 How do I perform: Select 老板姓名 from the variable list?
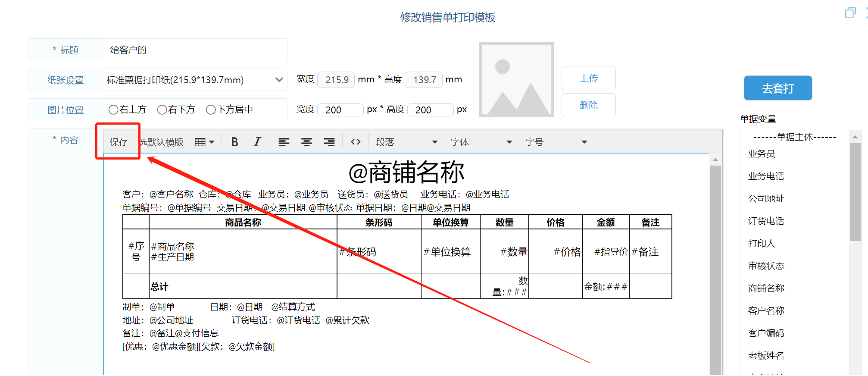[x=766, y=356]
